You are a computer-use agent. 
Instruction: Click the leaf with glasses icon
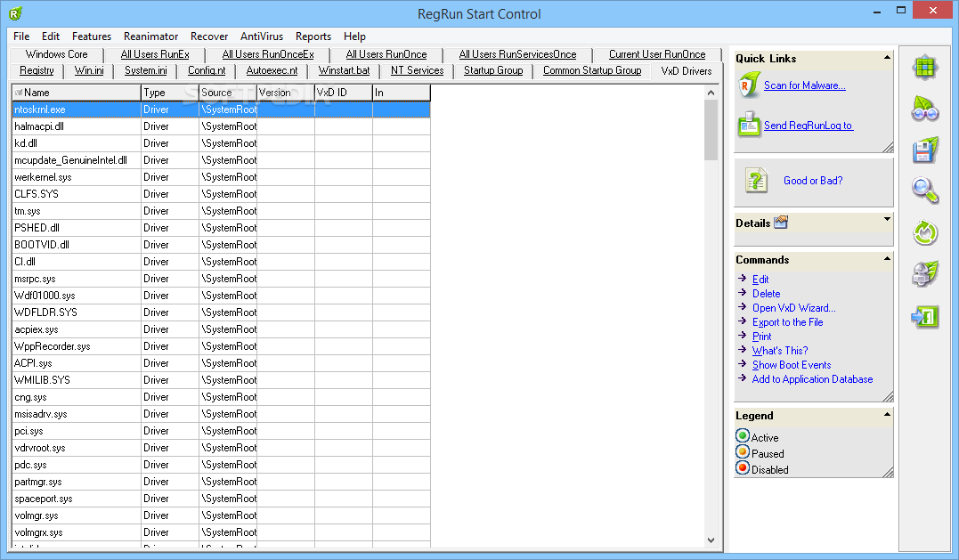pos(925,109)
